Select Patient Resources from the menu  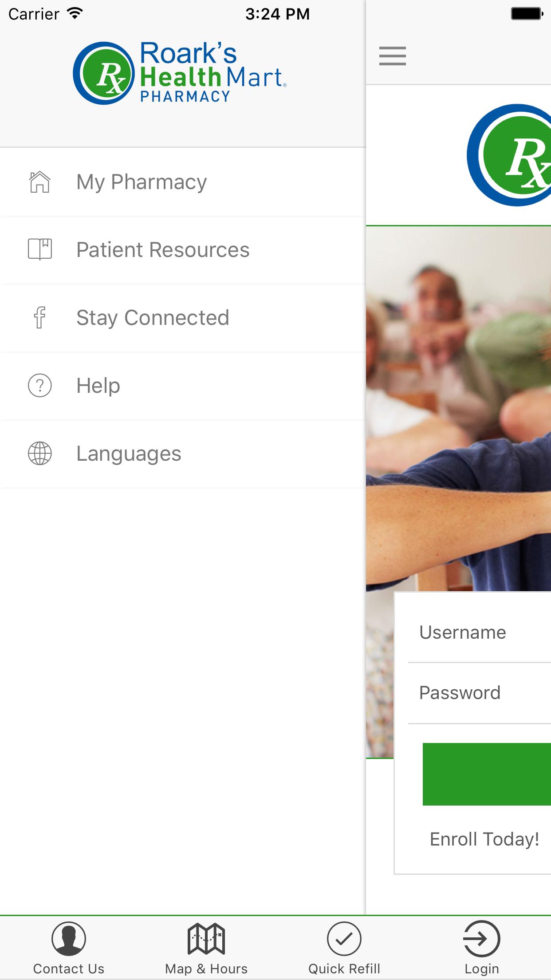183,250
